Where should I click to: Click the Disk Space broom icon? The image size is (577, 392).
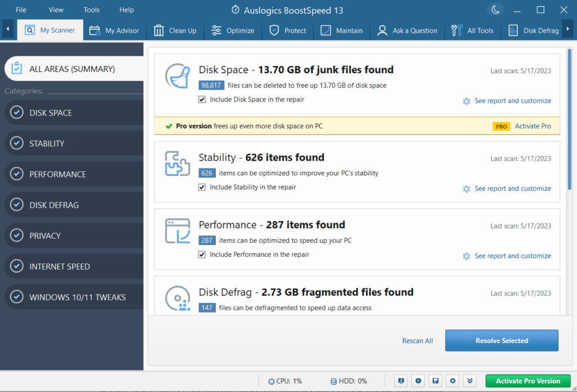click(177, 76)
